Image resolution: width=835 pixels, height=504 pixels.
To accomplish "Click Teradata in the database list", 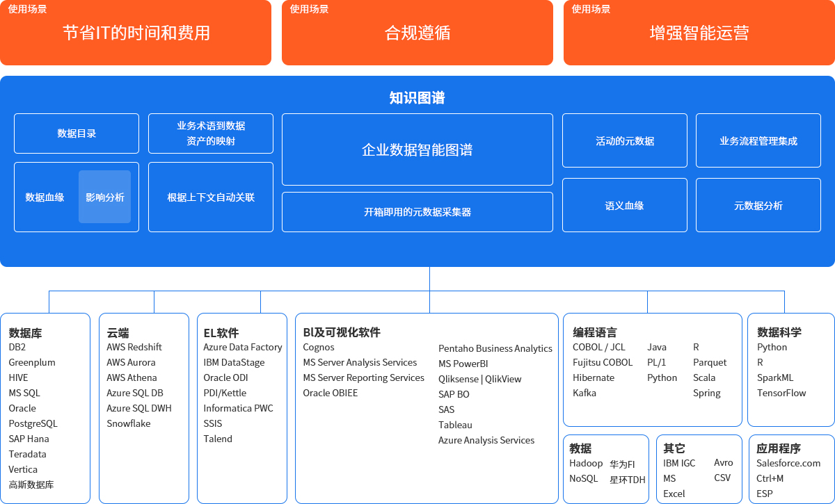I will pyautogui.click(x=27, y=454).
